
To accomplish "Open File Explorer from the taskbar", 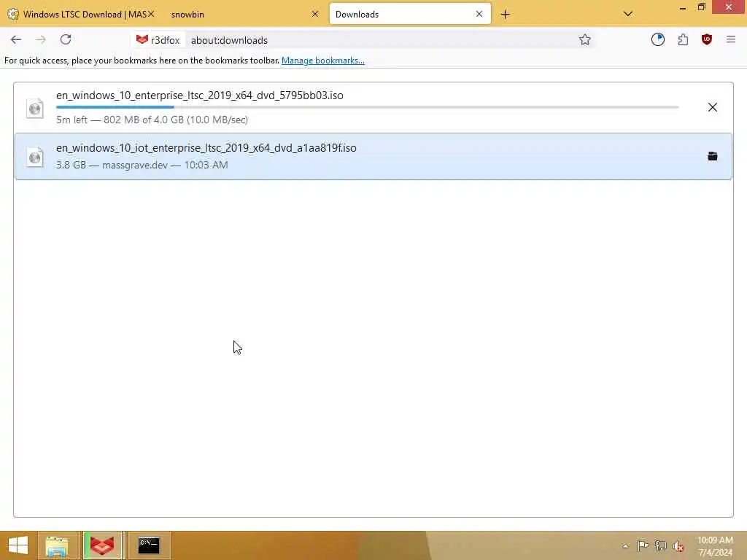I will tap(57, 545).
